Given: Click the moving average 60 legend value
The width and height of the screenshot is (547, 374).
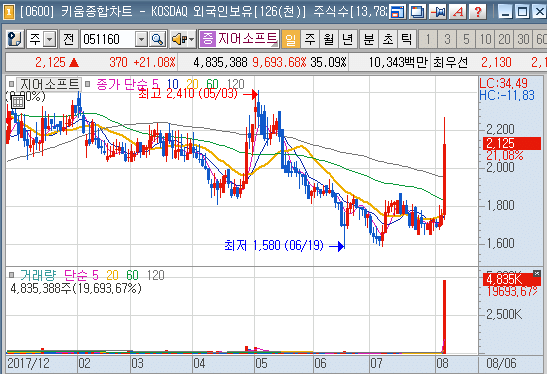Looking at the screenshot, I should pyautogui.click(x=212, y=84).
